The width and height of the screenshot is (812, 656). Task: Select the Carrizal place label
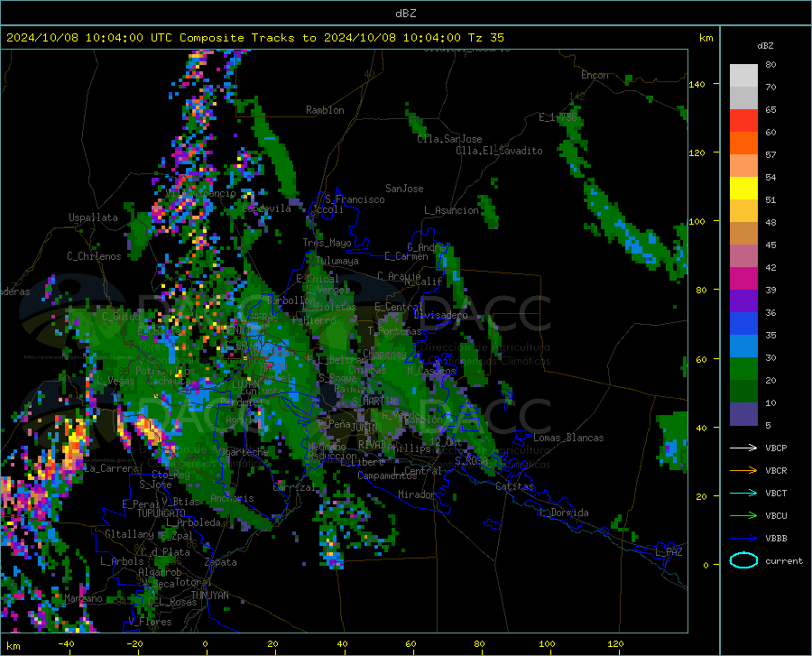pos(294,487)
